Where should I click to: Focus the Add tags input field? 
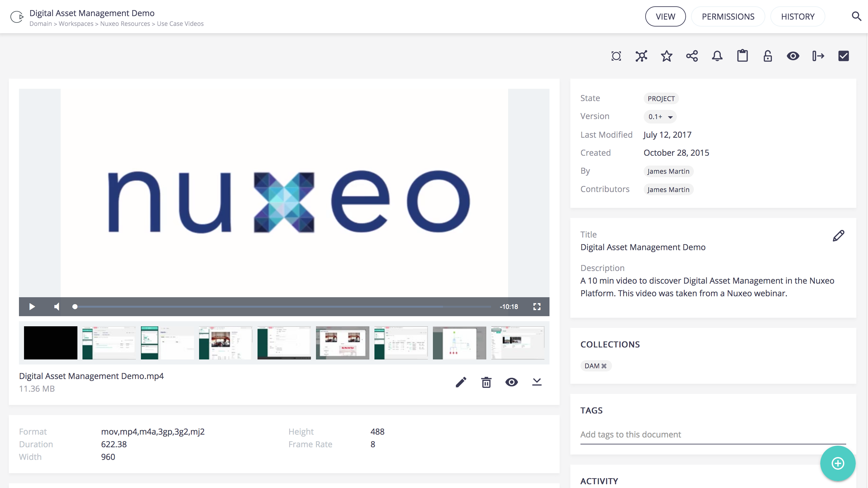(713, 434)
